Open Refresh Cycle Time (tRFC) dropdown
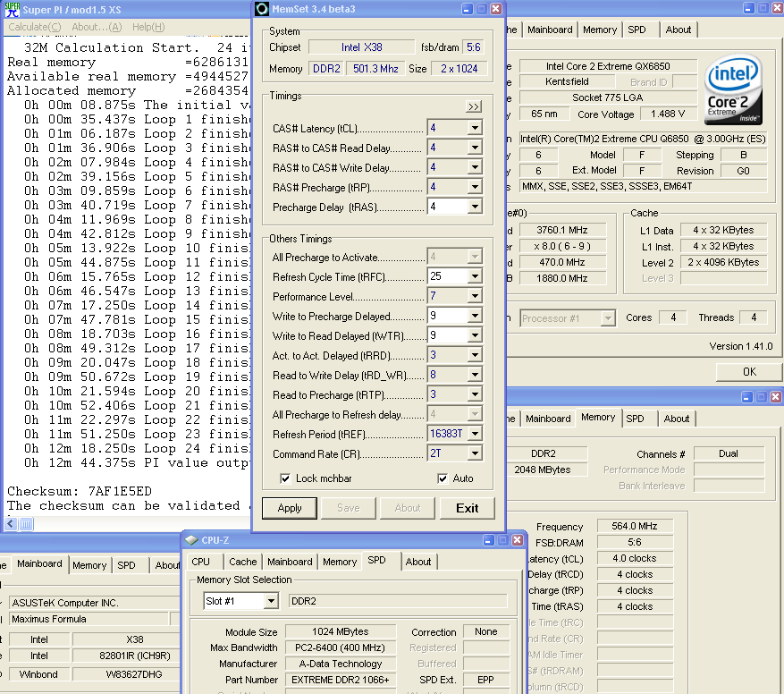This screenshot has width=784, height=694. [475, 276]
